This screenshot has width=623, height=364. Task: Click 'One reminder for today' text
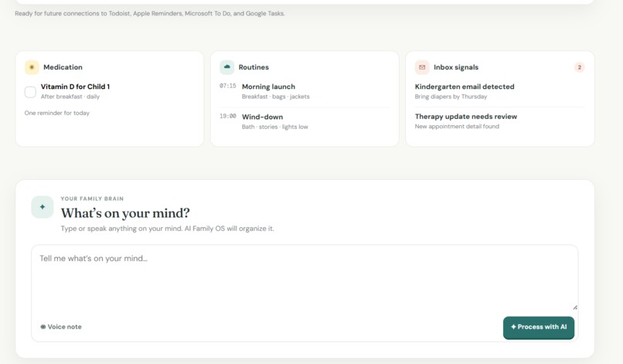[x=57, y=113]
